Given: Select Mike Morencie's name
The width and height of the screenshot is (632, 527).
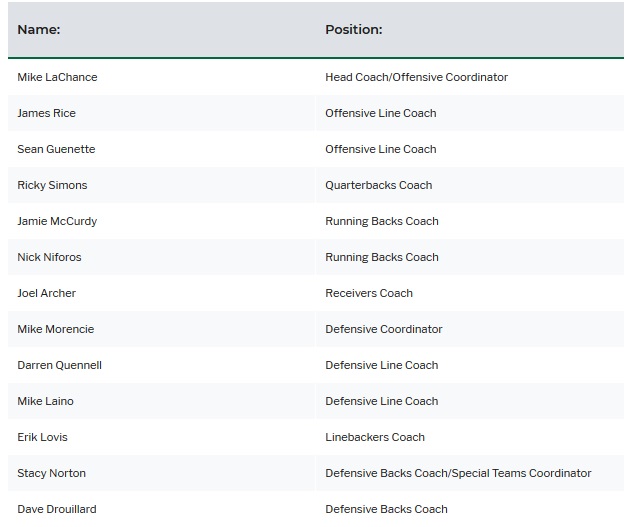Looking at the screenshot, I should tap(56, 329).
